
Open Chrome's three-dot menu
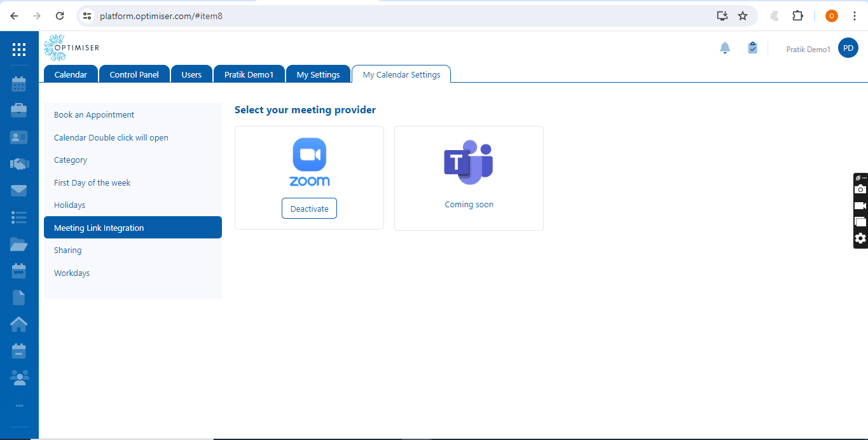tap(854, 16)
